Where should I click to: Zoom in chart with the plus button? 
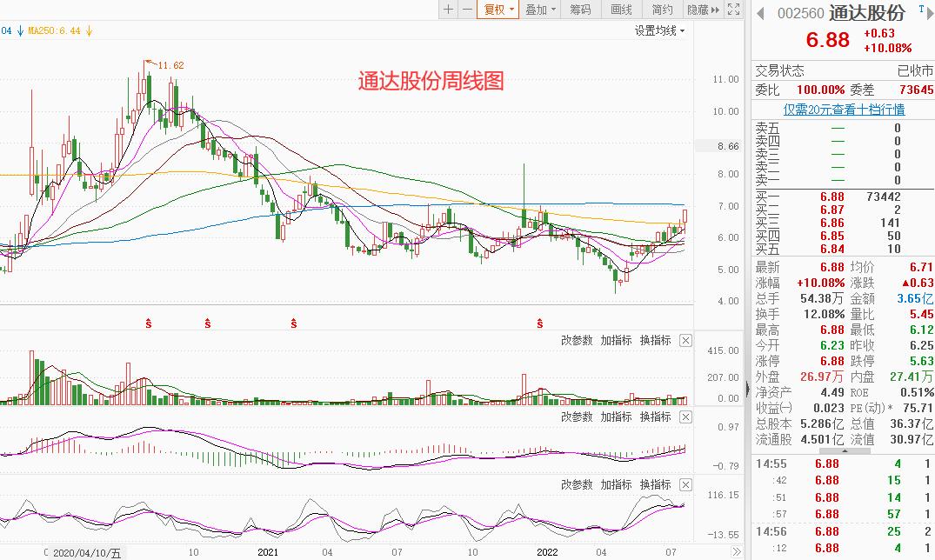(449, 9)
